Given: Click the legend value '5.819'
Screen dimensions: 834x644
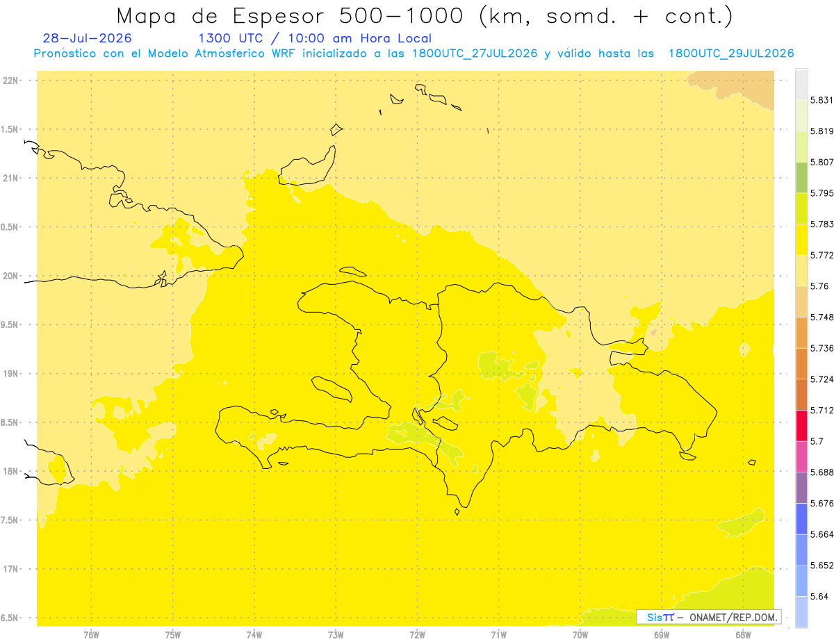Looking at the screenshot, I should coord(822,131).
